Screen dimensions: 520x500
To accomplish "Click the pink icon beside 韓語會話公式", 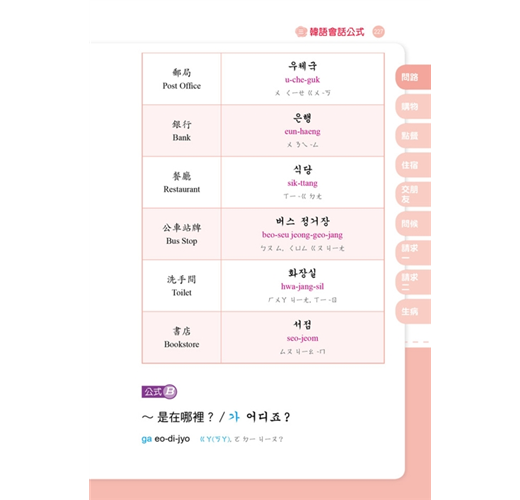I will pyautogui.click(x=301, y=32).
